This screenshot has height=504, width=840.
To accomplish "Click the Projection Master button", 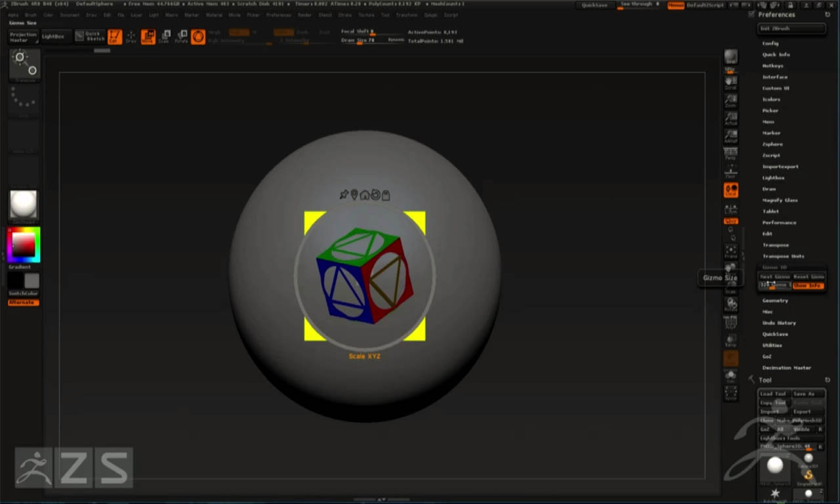I will tap(23, 37).
